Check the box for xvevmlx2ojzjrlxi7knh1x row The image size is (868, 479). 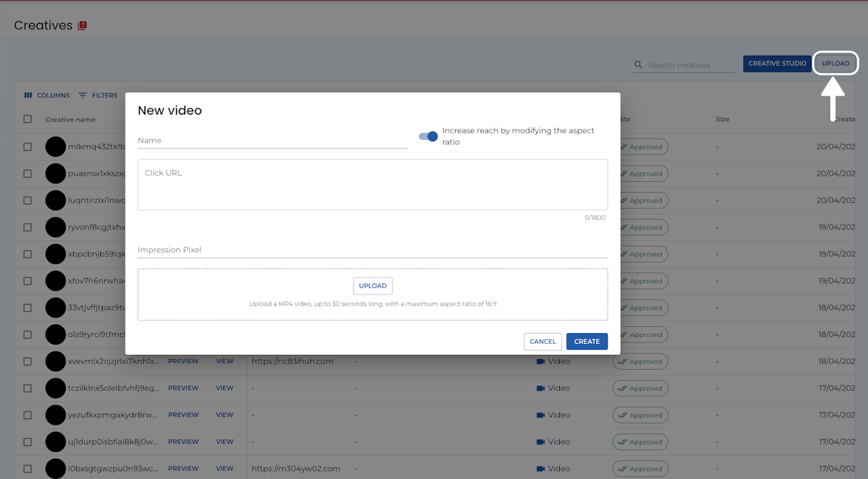pos(28,362)
